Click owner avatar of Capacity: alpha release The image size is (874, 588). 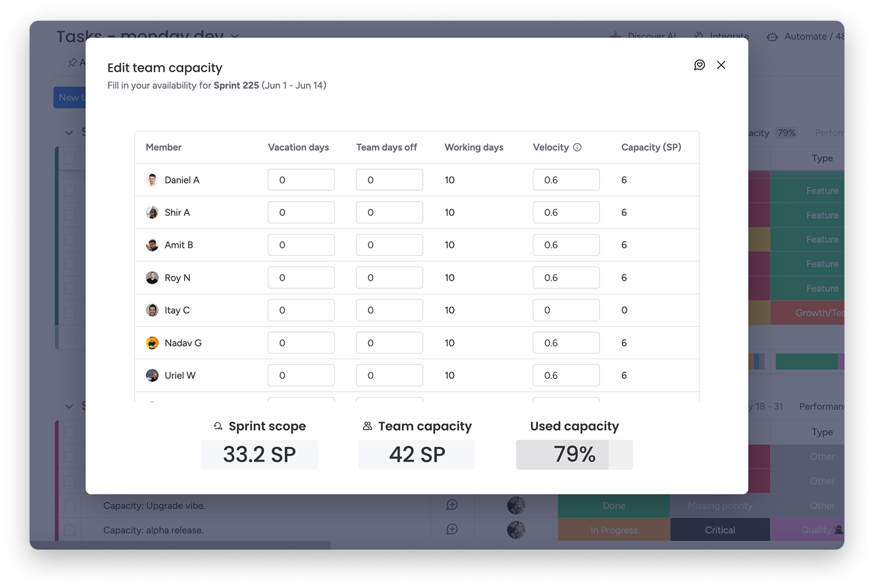click(516, 529)
